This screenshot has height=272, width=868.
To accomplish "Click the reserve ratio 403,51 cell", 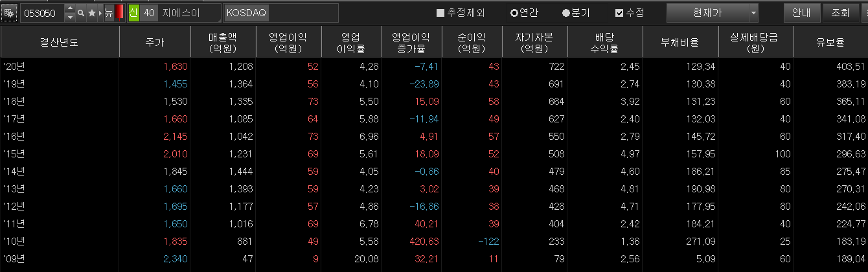I will click(851, 66).
